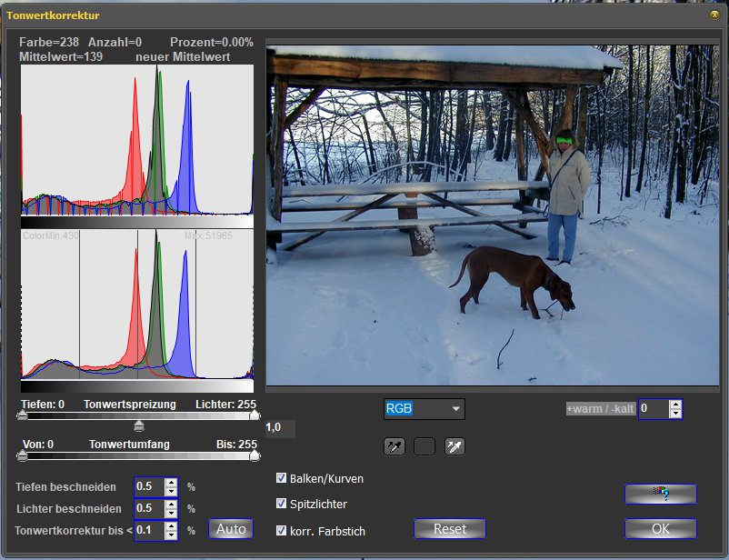Increase the Tiefen beschneiden value
Image resolution: width=729 pixels, height=560 pixels.
171,482
